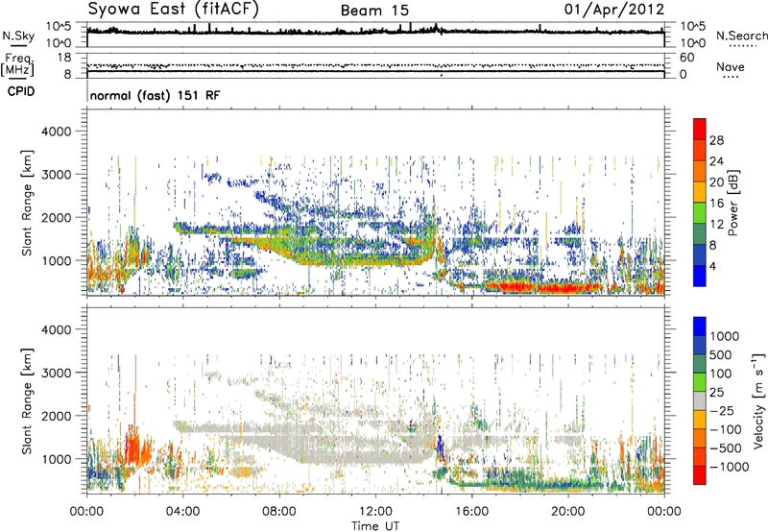Click the '3000' tick of the velocity panel

[x=56, y=373]
